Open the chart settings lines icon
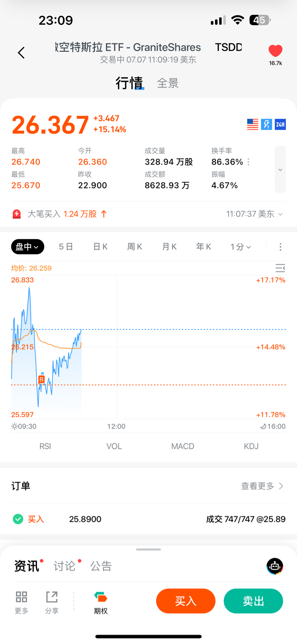 click(280, 268)
